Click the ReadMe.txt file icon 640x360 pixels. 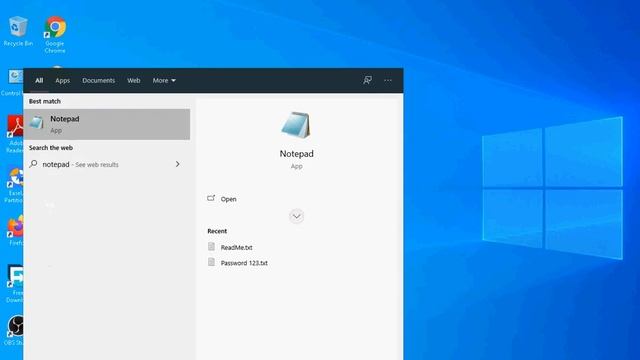coord(211,247)
